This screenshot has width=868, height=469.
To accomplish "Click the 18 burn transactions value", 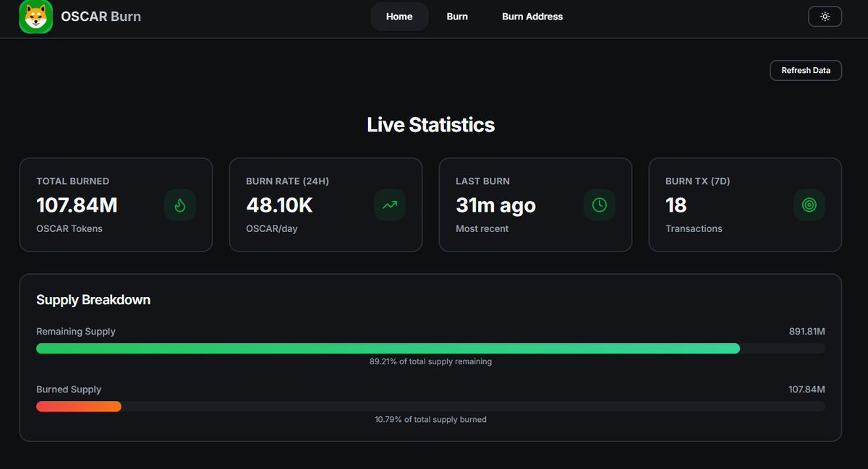I will pyautogui.click(x=676, y=205).
